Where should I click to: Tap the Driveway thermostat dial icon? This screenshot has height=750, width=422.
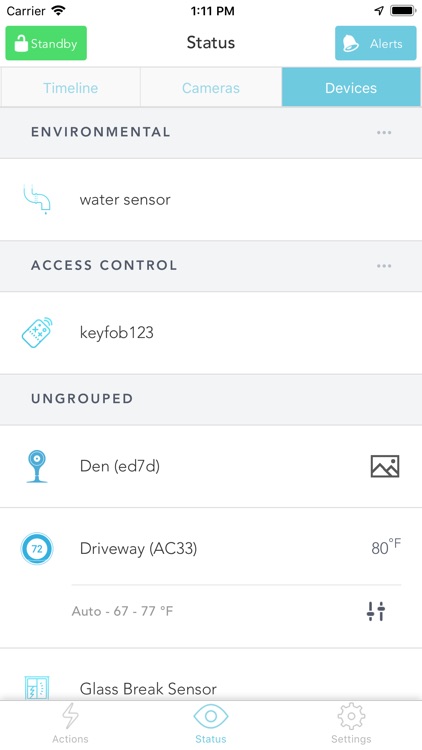pos(37,549)
